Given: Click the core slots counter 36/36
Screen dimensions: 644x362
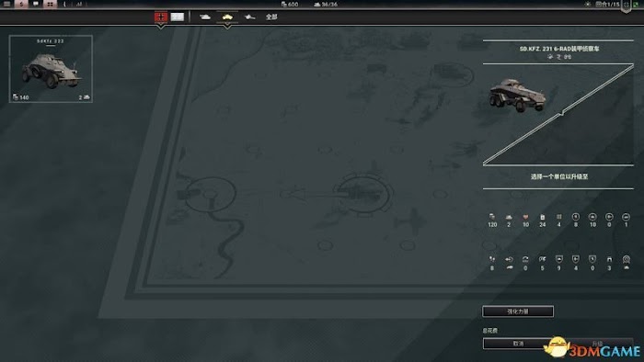Looking at the screenshot, I should tap(326, 4).
